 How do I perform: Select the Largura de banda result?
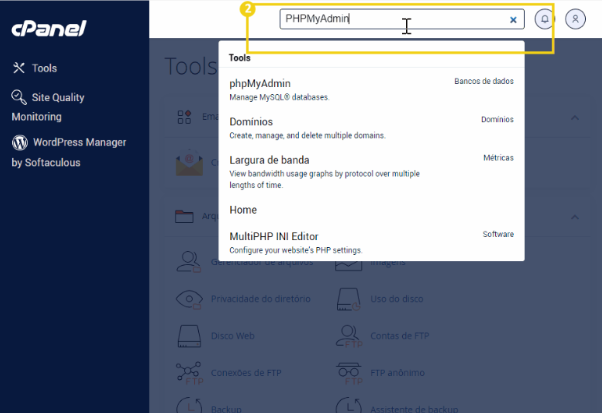pyautogui.click(x=371, y=172)
